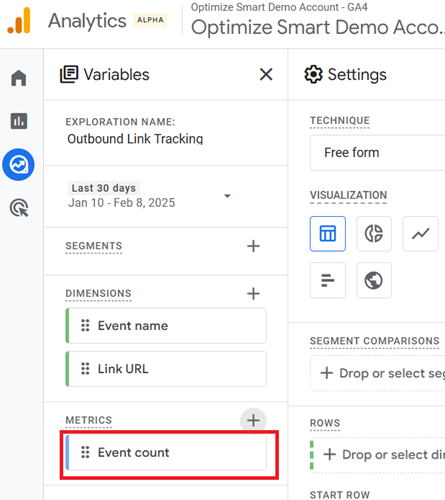
Task: Select the Link URL dimension
Action: (x=166, y=369)
